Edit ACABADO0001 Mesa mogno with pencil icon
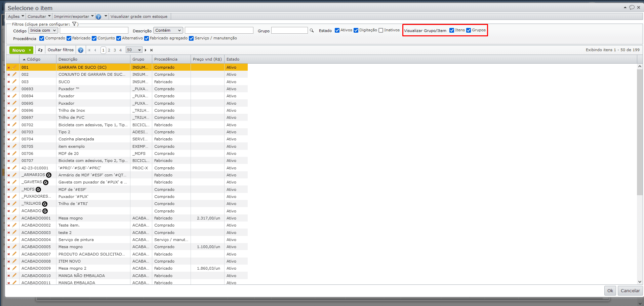This screenshot has width=644, height=306. point(14,218)
